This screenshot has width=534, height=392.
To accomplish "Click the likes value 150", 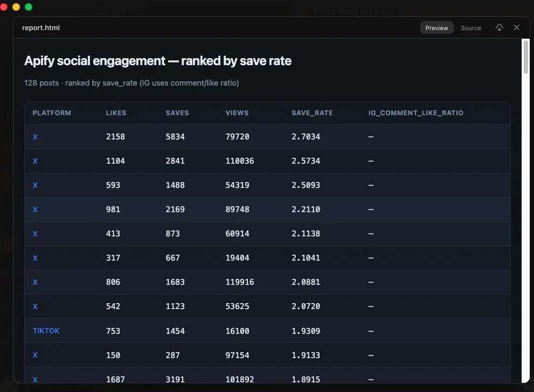I will pos(113,355).
